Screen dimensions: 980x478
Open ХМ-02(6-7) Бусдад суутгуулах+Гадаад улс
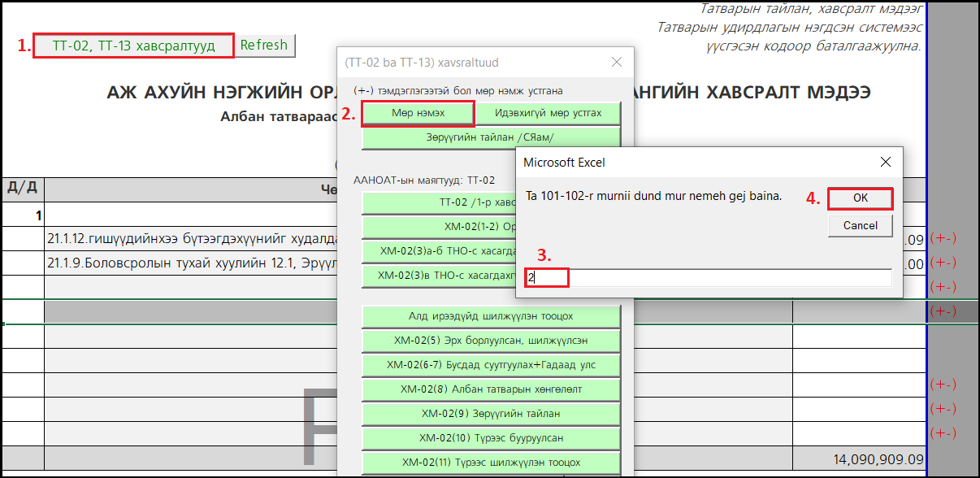491,365
